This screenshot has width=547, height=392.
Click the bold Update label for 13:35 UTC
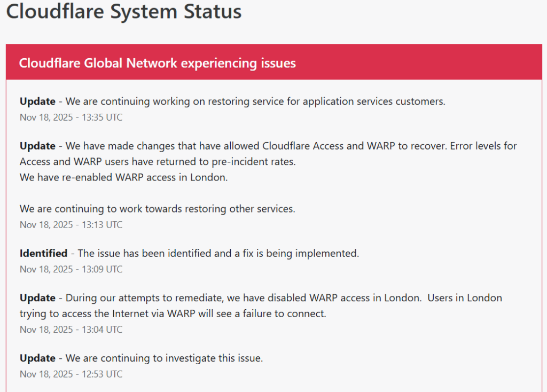tap(37, 101)
